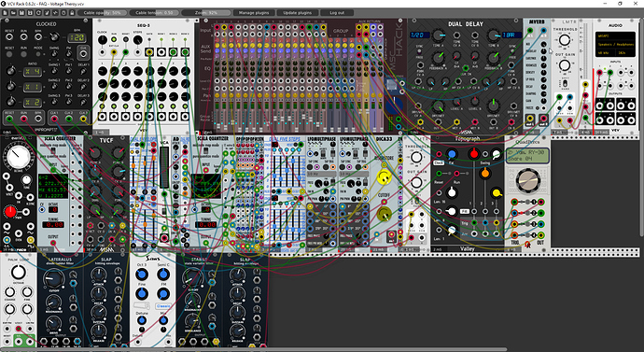Image resolution: width=644 pixels, height=352 pixels.
Task: Click QuadPercs sample name display
Action: click(527, 155)
